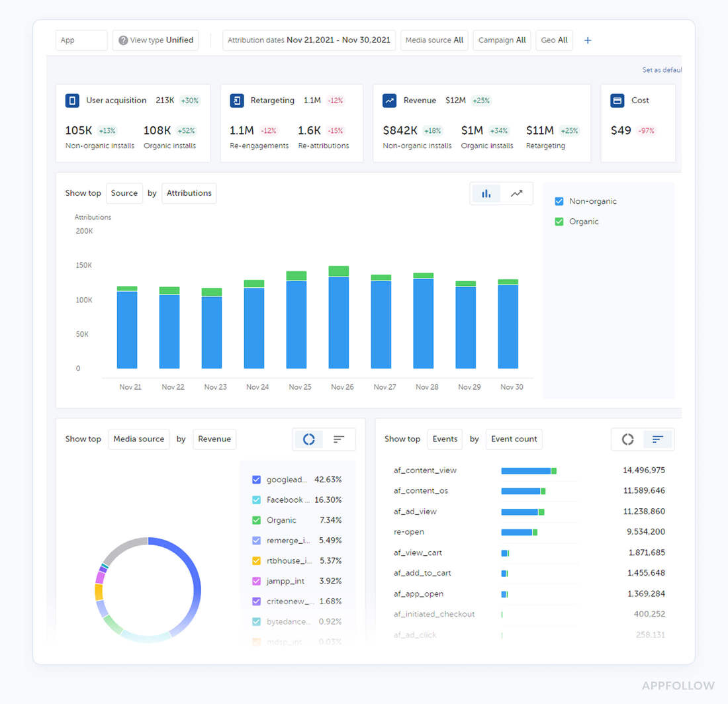Switch to bar chart view
The width and height of the screenshot is (728, 704).
click(486, 193)
